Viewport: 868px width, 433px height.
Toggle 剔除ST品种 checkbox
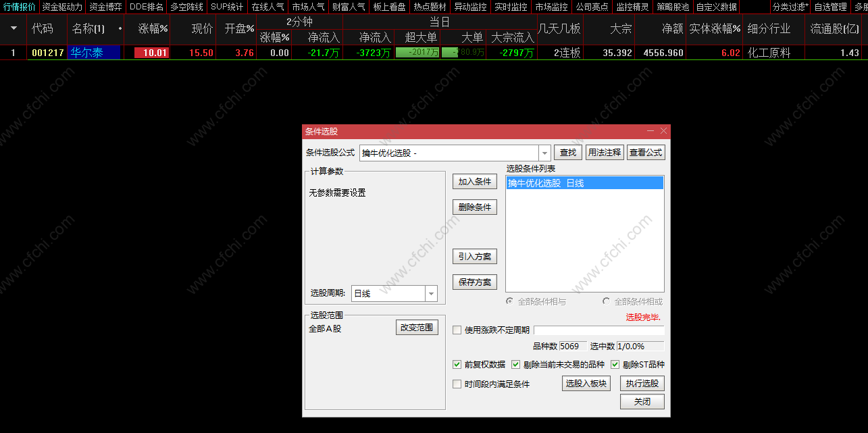coord(615,365)
